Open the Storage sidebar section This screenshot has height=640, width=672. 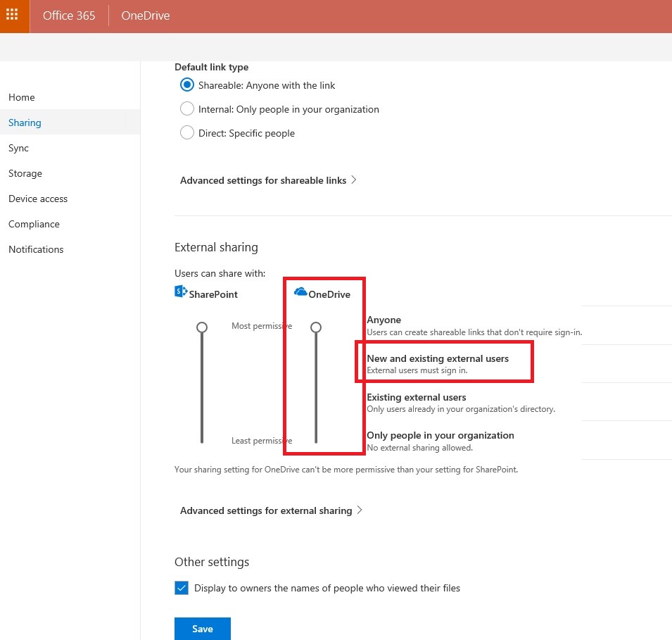[25, 173]
